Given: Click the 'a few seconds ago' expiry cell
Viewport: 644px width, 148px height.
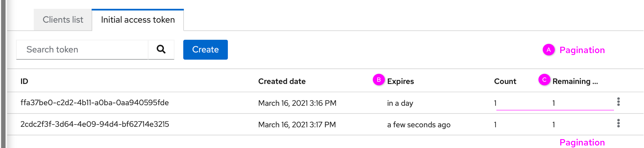Looking at the screenshot, I should point(419,124).
